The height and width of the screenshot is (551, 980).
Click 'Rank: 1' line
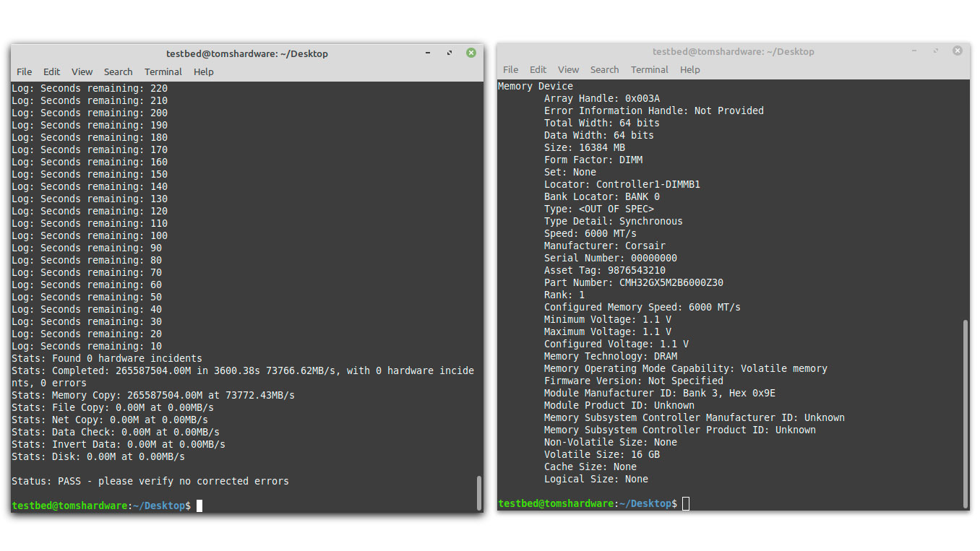click(x=564, y=295)
